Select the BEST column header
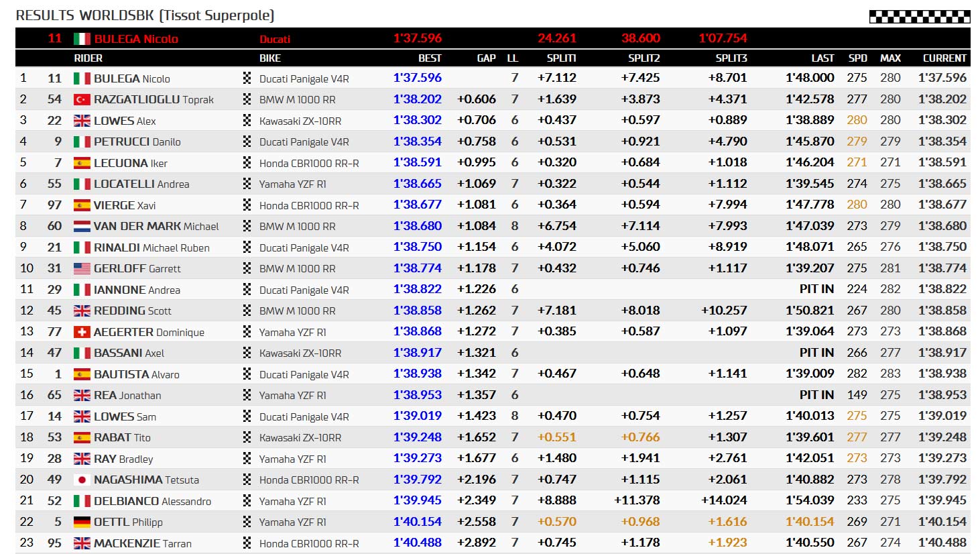The width and height of the screenshot is (980, 554). pyautogui.click(x=430, y=58)
